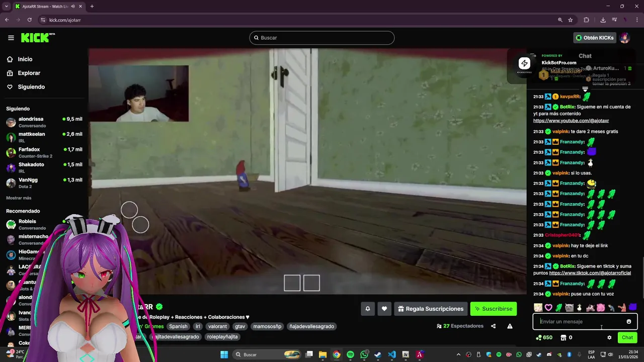Insert the blue-purple blob emote
Image resolution: width=644 pixels, height=362 pixels.
[x=632, y=308]
